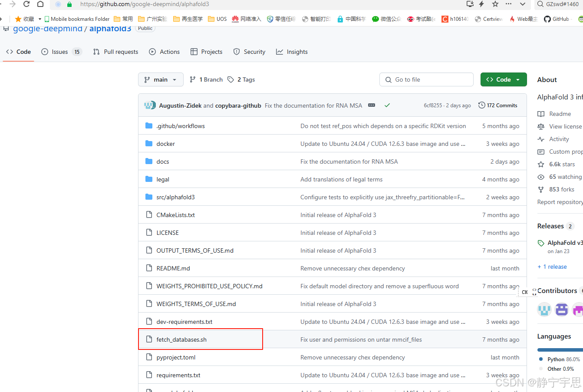Go to the browser home page icon
The width and height of the screenshot is (583, 392).
coord(40,4)
